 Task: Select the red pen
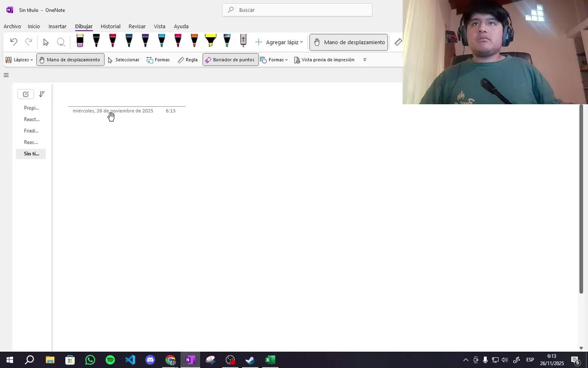point(112,40)
